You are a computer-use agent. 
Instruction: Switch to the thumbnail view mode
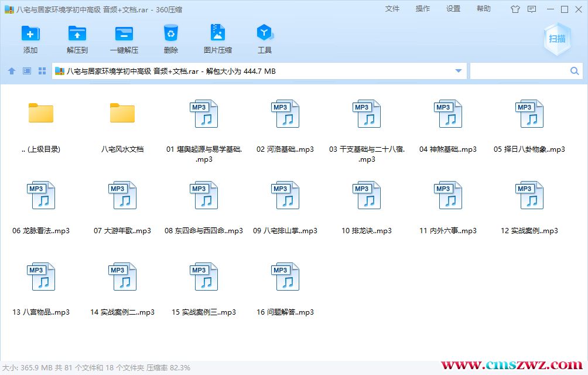[x=26, y=70]
